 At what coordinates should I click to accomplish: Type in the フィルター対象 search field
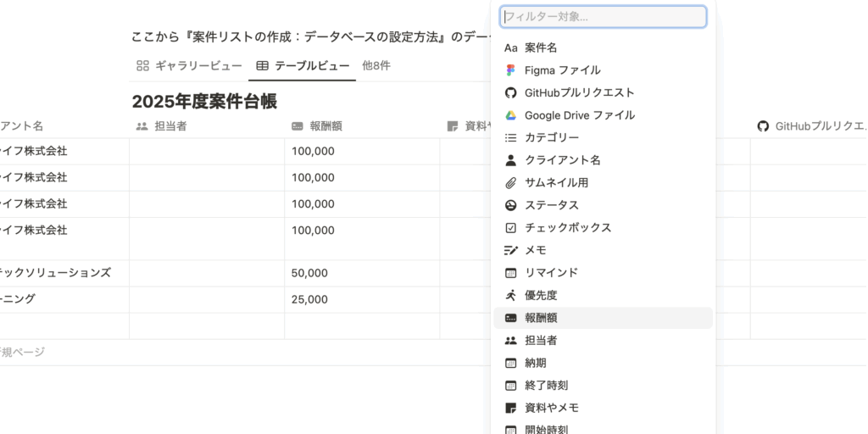603,16
